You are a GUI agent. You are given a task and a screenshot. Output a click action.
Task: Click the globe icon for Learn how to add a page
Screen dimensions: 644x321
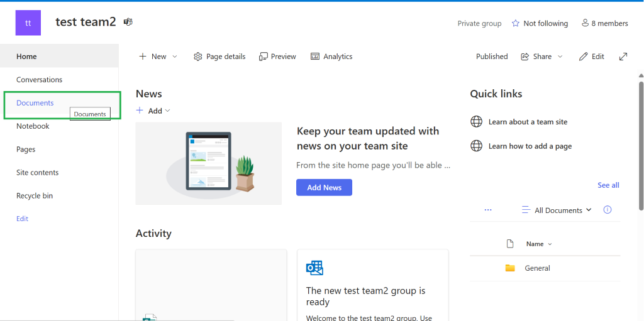(x=477, y=146)
